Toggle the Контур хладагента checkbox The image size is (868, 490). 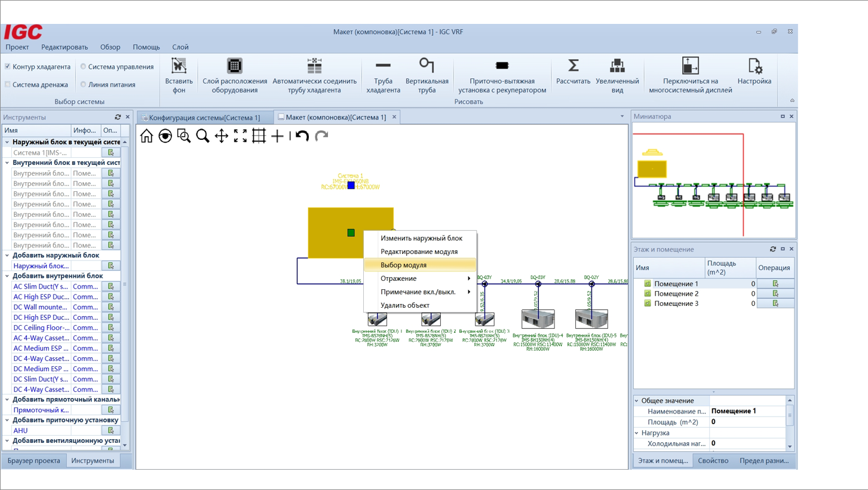click(8, 66)
